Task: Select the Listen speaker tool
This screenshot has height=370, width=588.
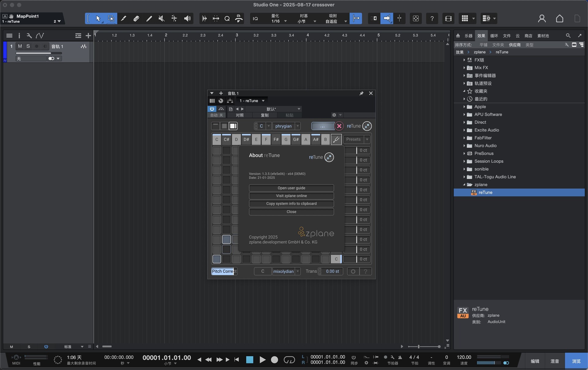Action: click(x=187, y=19)
